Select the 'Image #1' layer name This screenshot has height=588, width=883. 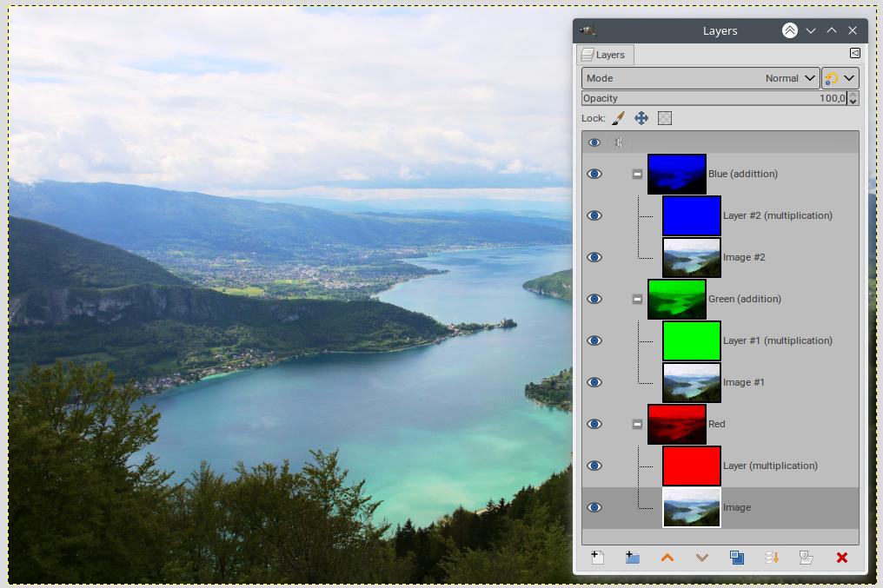coord(744,382)
